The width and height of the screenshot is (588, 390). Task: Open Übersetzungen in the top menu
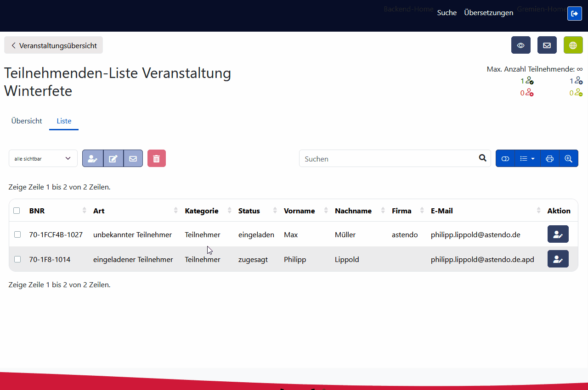488,13
